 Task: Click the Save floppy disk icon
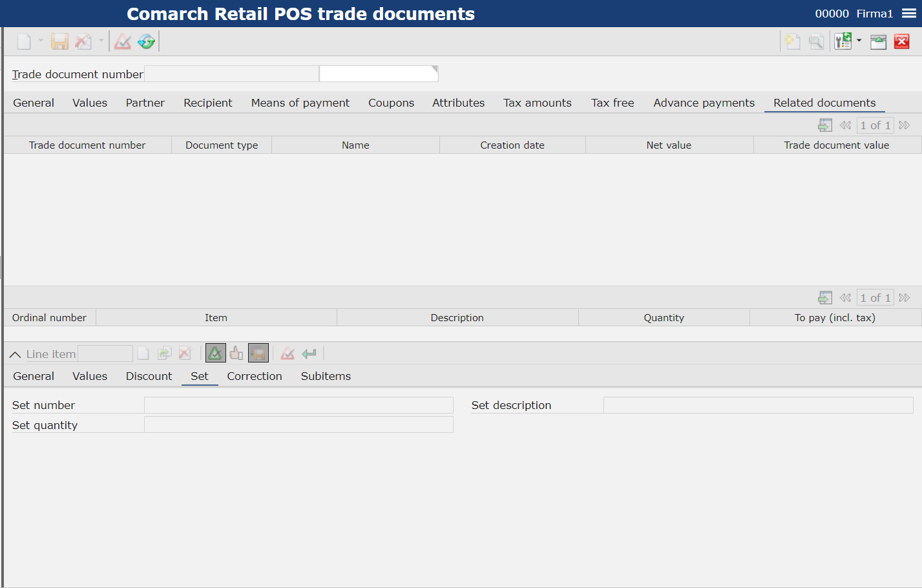(x=59, y=42)
